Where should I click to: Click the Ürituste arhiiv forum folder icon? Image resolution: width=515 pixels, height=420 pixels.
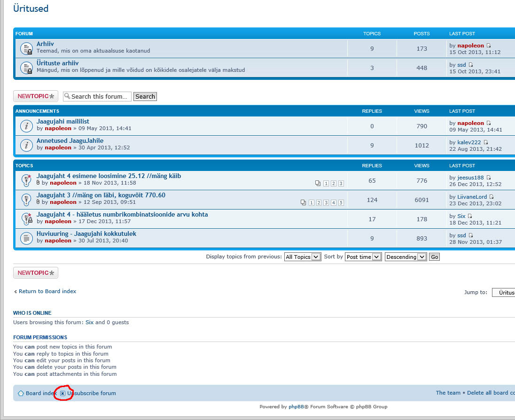pos(26,67)
